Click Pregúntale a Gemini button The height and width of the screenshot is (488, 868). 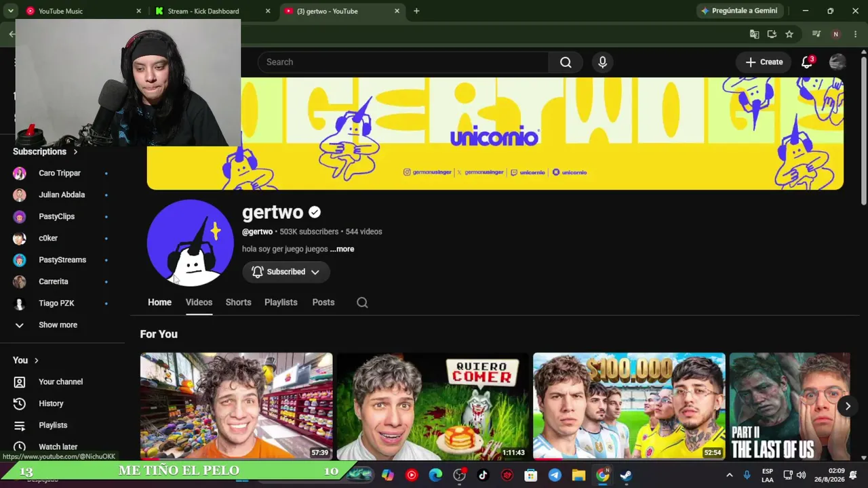(741, 11)
